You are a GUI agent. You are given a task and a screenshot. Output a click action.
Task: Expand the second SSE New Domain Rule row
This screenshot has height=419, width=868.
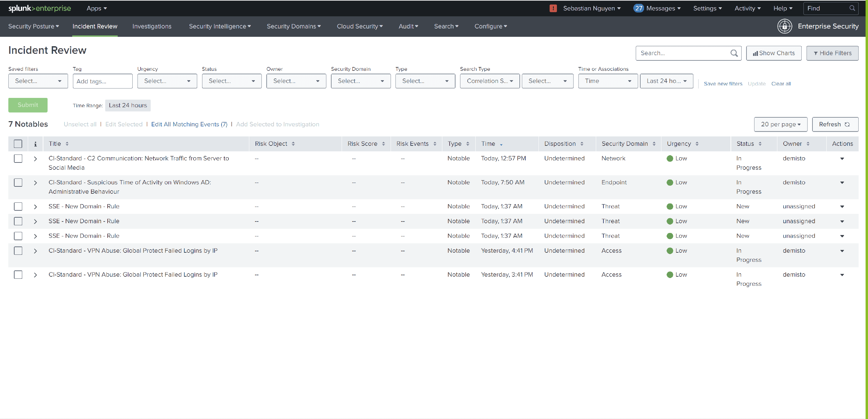click(x=35, y=221)
